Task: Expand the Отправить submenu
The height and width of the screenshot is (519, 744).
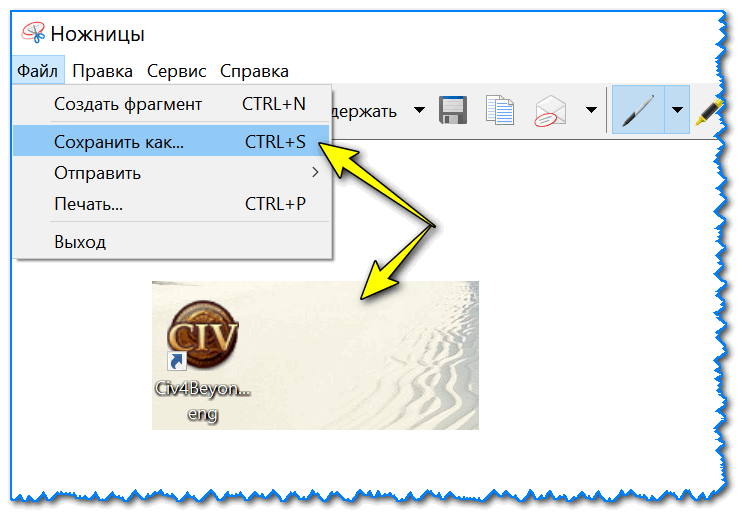Action: point(171,173)
